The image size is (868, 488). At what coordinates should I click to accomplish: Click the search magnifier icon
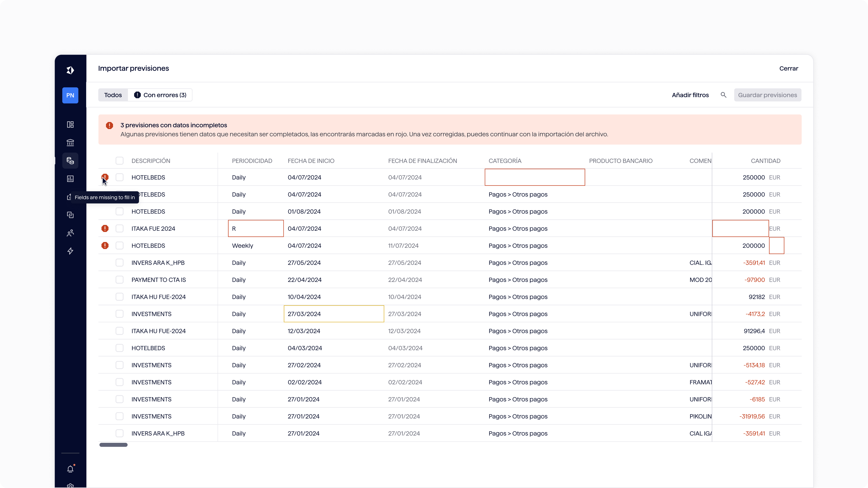[723, 95]
